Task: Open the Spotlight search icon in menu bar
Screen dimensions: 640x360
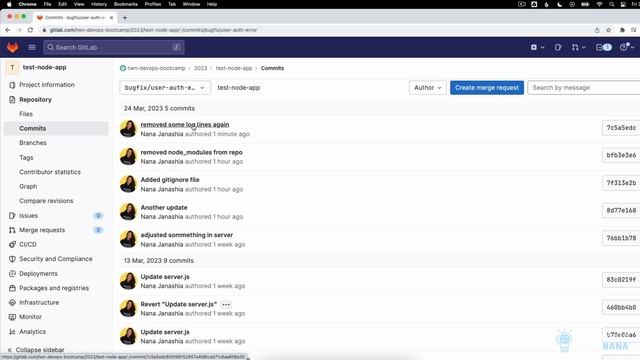Action: pos(611,4)
